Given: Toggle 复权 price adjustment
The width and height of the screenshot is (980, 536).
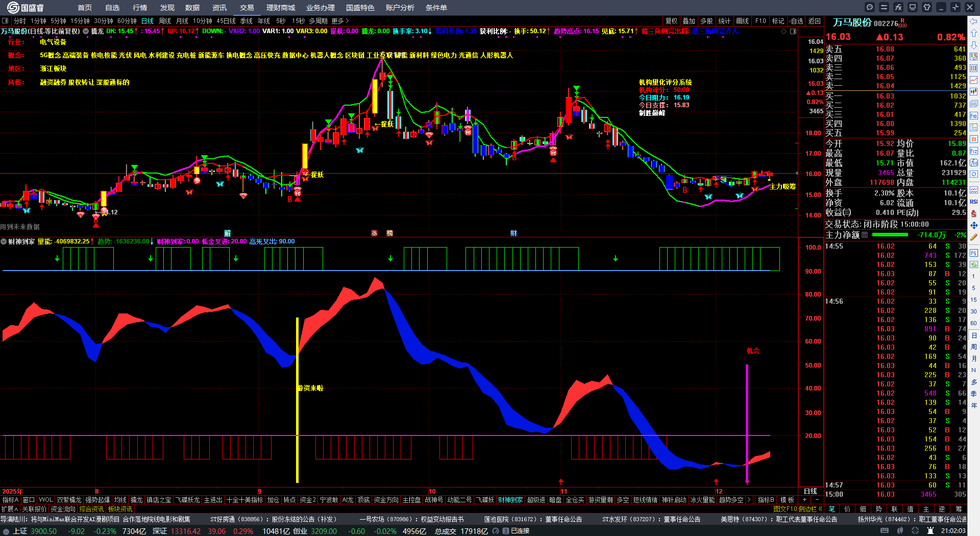Looking at the screenshot, I should click(x=672, y=21).
